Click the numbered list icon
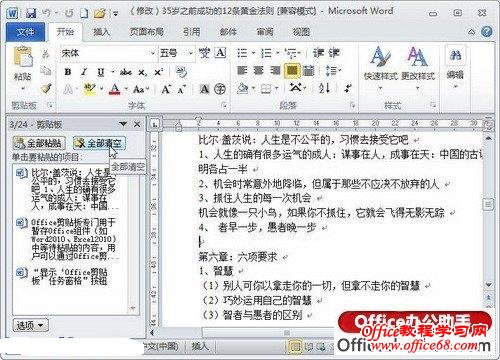Image resolution: width=500 pixels, height=360 pixels. 266,53
